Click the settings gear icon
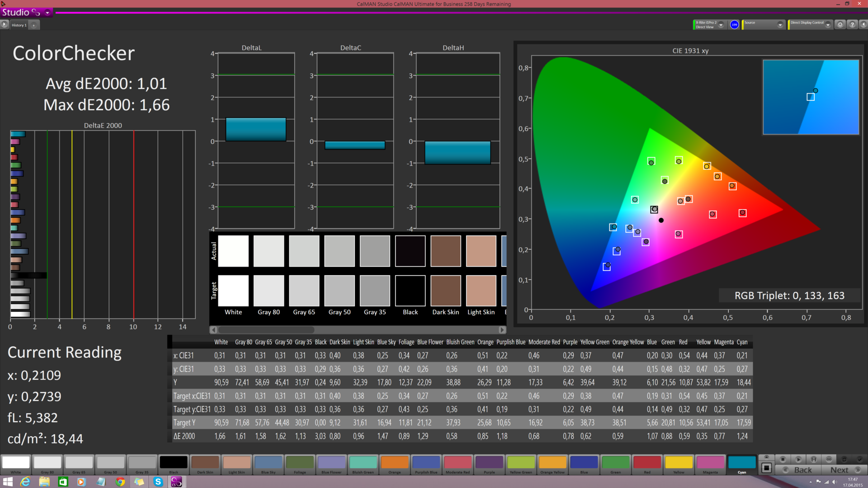 click(840, 24)
